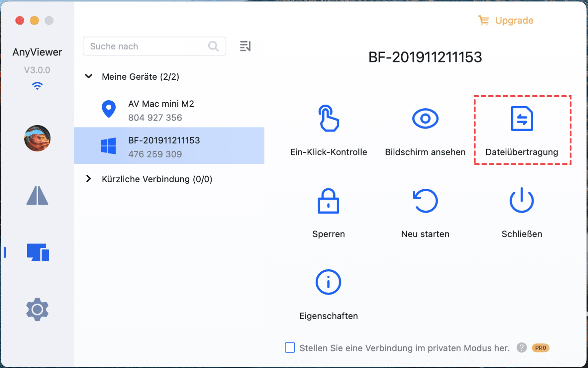Image resolution: width=588 pixels, height=368 pixels.
Task: Open the devices tab in sidebar
Action: (37, 252)
